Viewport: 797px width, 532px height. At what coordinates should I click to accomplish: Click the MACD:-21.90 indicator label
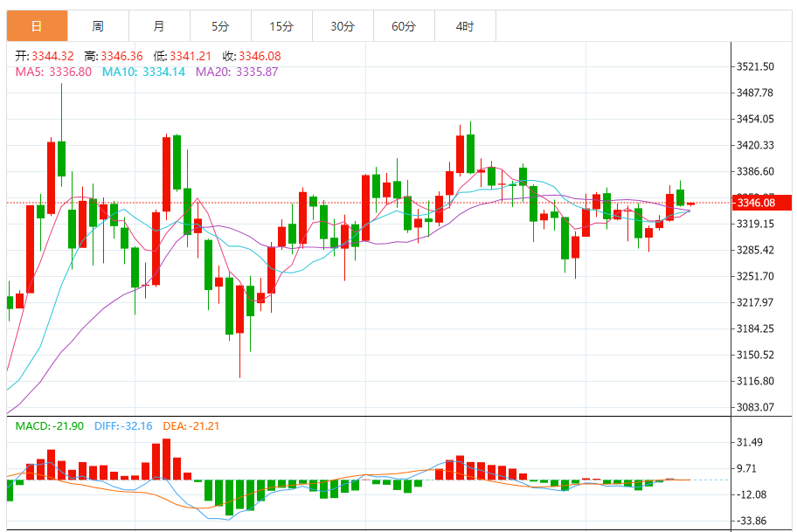pos(49,425)
